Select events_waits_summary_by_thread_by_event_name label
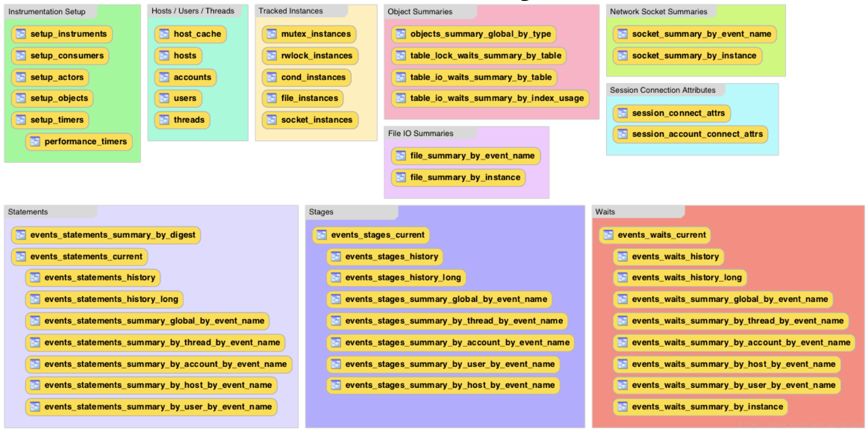This screenshot has height=433, width=868. [738, 321]
